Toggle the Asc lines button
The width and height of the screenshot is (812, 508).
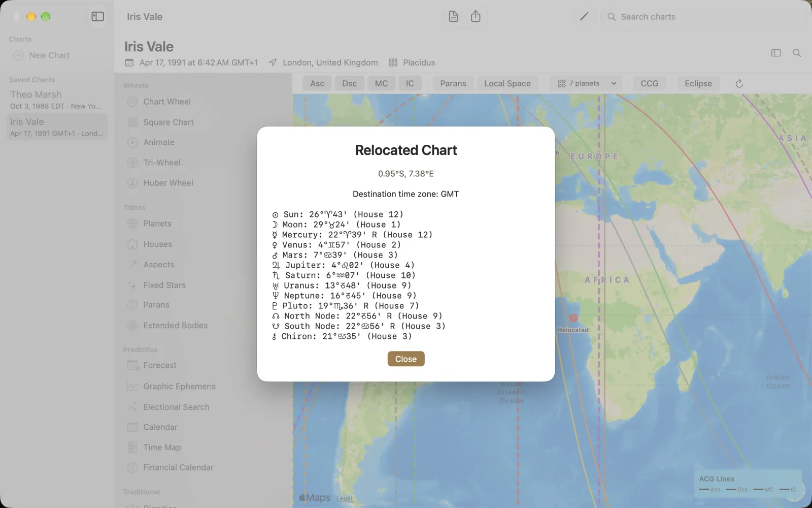tap(317, 83)
